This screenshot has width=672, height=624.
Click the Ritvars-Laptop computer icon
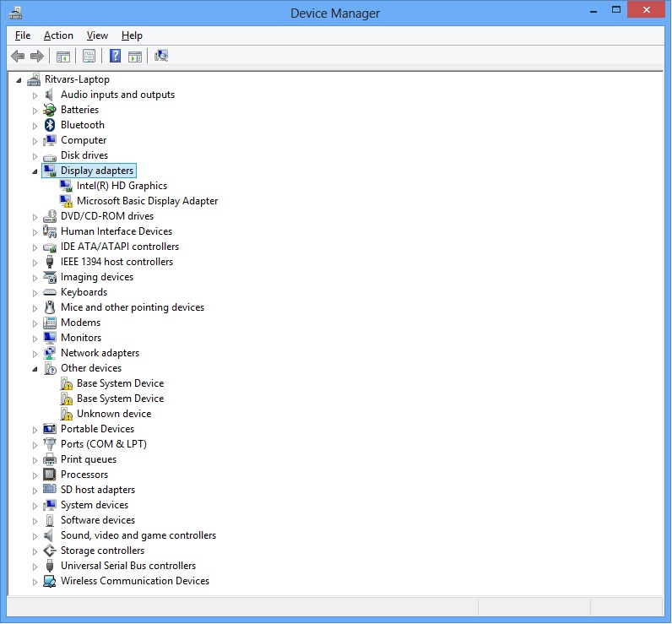[x=34, y=79]
